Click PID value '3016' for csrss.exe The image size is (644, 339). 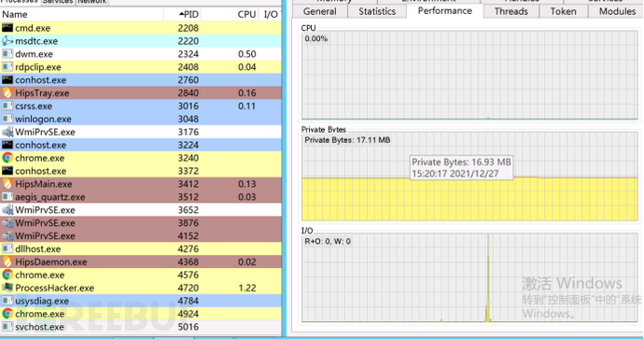pos(189,106)
